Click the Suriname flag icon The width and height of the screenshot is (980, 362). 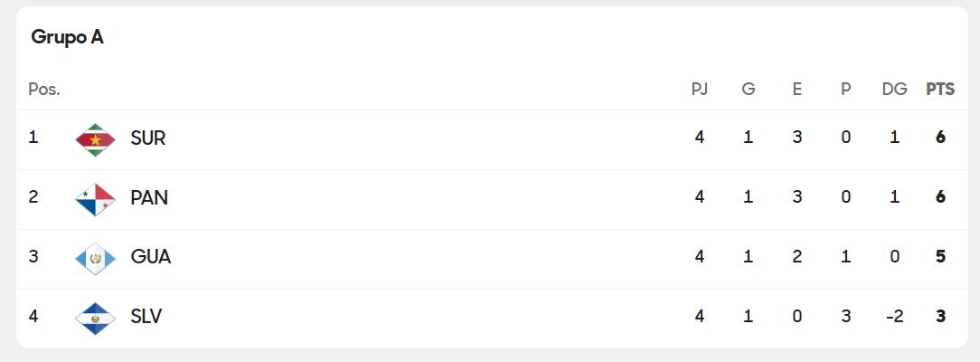click(x=95, y=139)
